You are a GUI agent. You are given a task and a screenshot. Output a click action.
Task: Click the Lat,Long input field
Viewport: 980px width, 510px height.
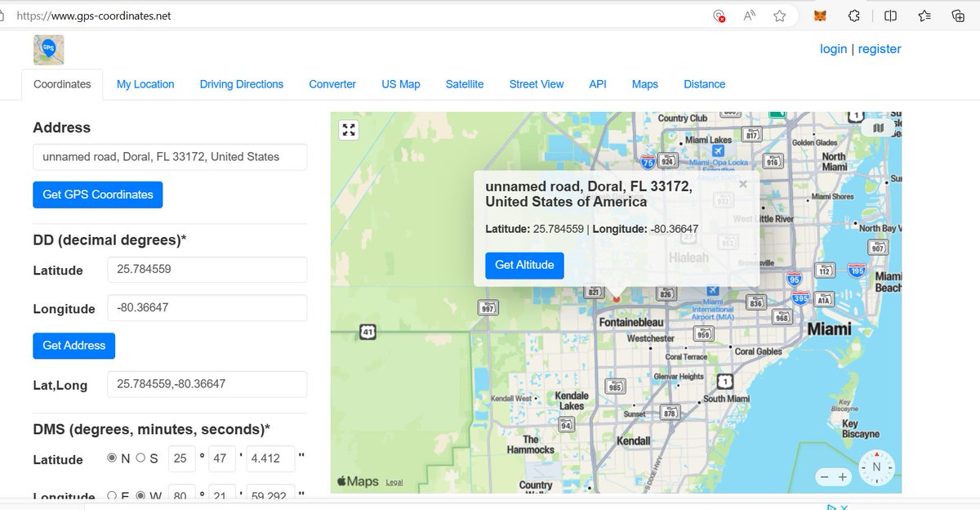tap(207, 384)
